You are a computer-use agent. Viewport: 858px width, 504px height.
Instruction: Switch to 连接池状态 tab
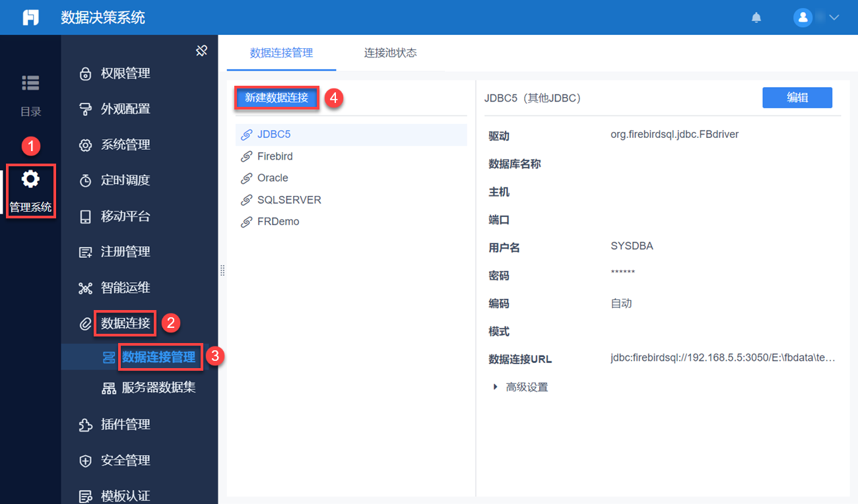391,53
